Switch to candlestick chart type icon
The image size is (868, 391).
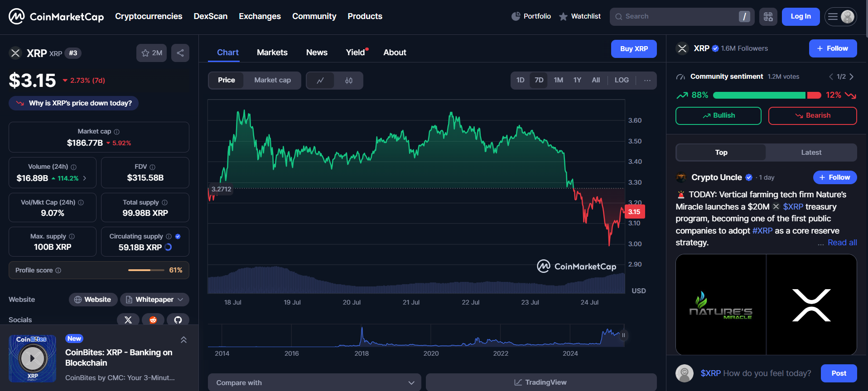point(349,81)
